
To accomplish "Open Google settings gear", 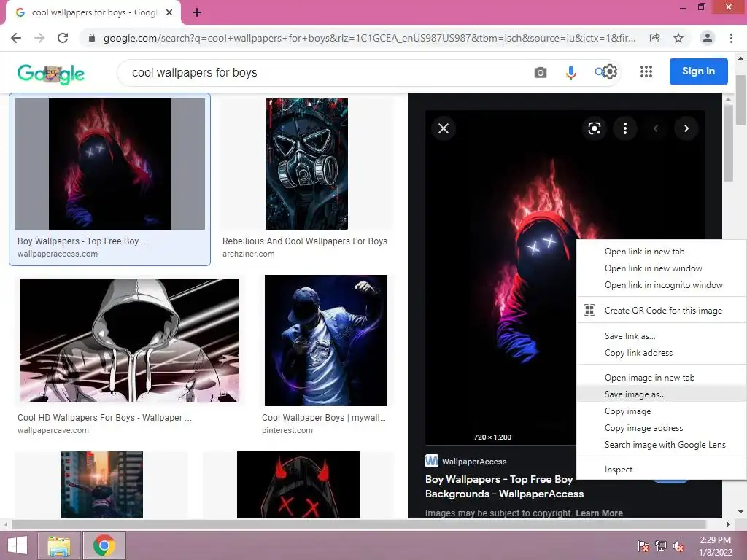I will 611,71.
